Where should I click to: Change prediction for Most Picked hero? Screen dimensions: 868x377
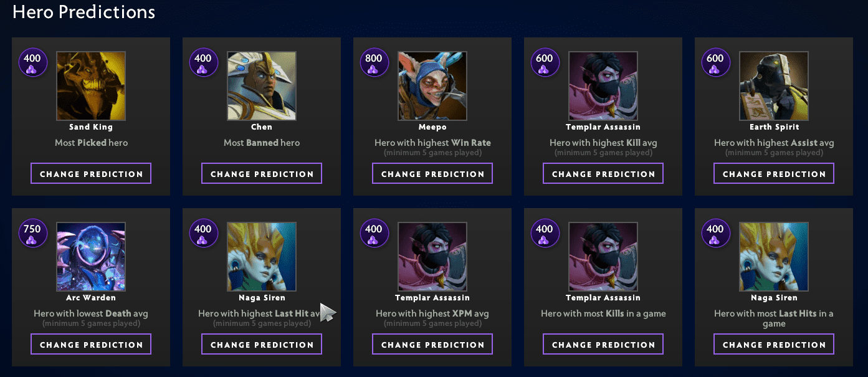click(91, 174)
